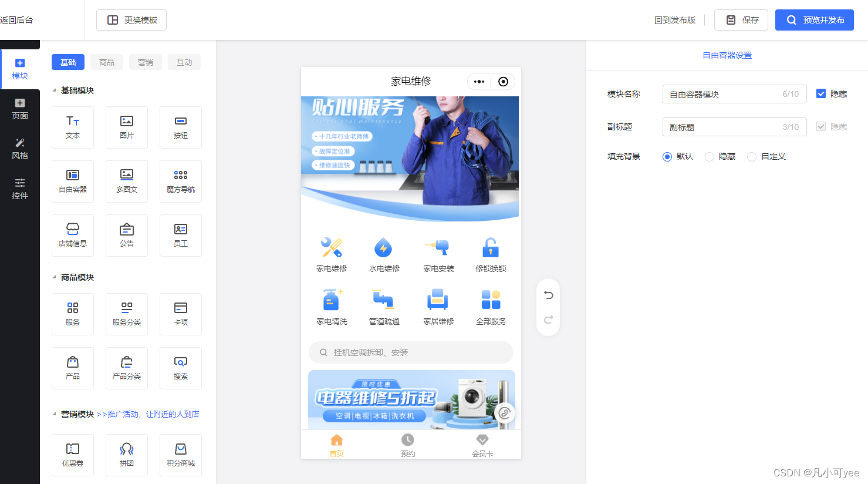Select the 预约 tab in phone preview
The image size is (868, 484).
(408, 445)
